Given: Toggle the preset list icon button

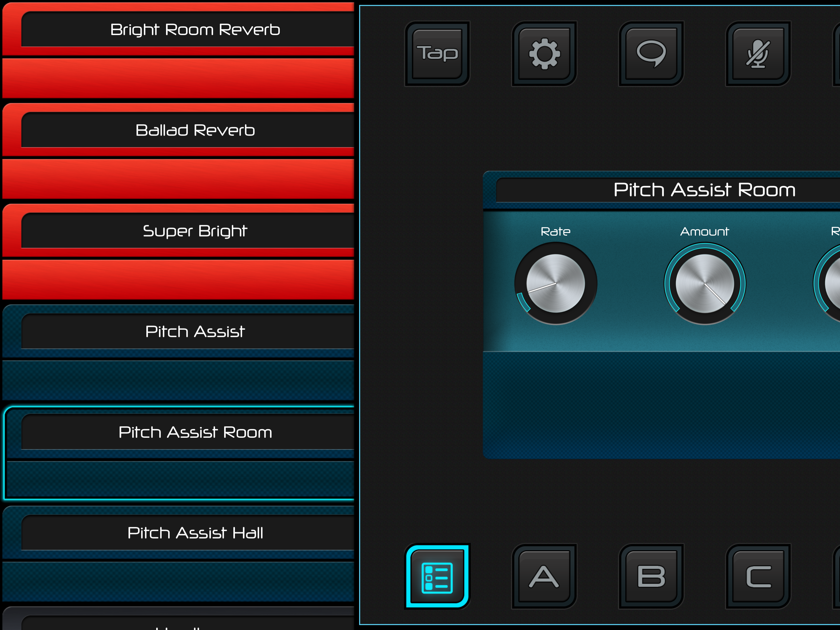Looking at the screenshot, I should (437, 576).
